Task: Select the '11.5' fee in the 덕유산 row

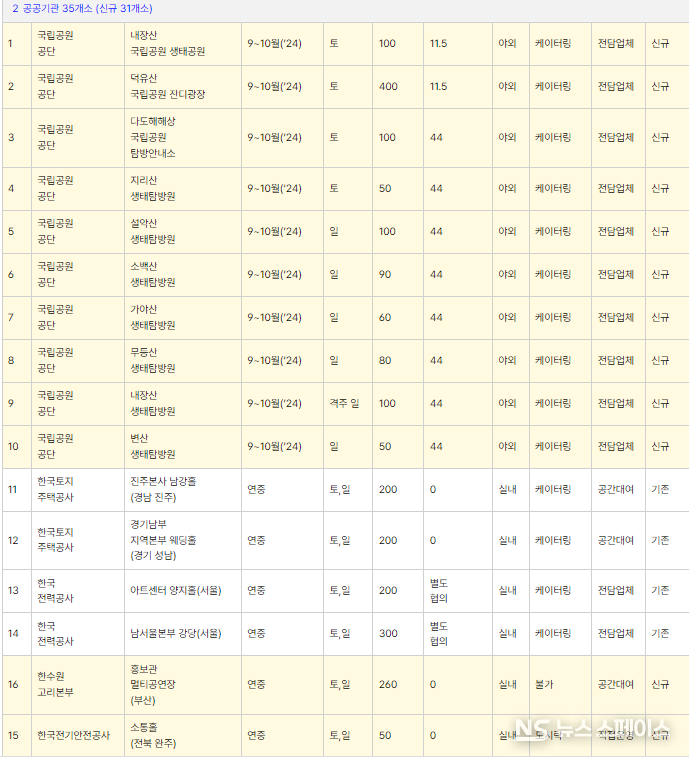Action: click(x=439, y=87)
